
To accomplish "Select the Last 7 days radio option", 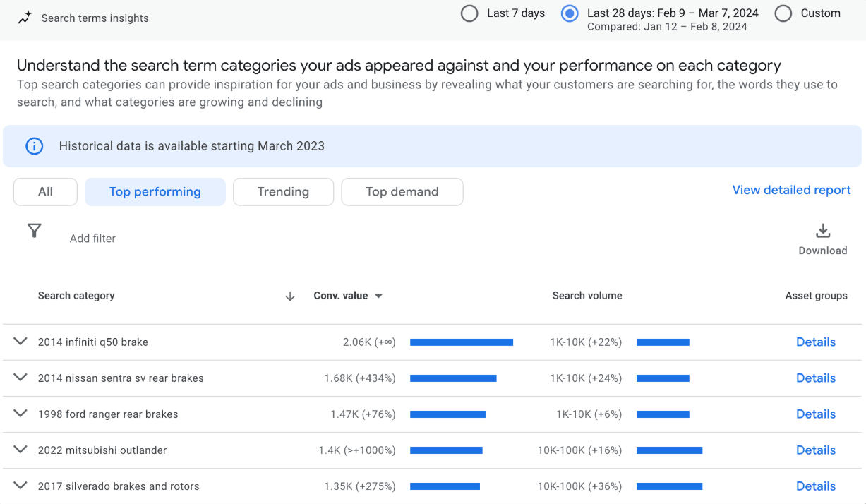I will (469, 13).
